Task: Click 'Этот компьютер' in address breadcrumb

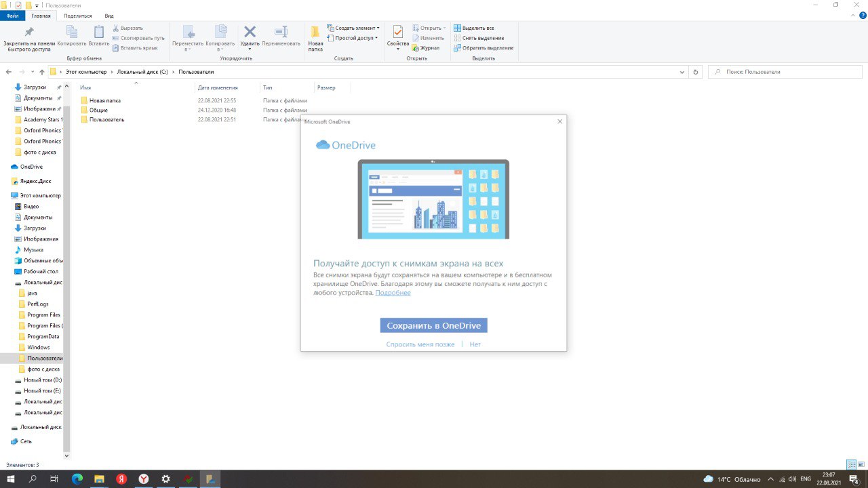Action: [x=86, y=71]
